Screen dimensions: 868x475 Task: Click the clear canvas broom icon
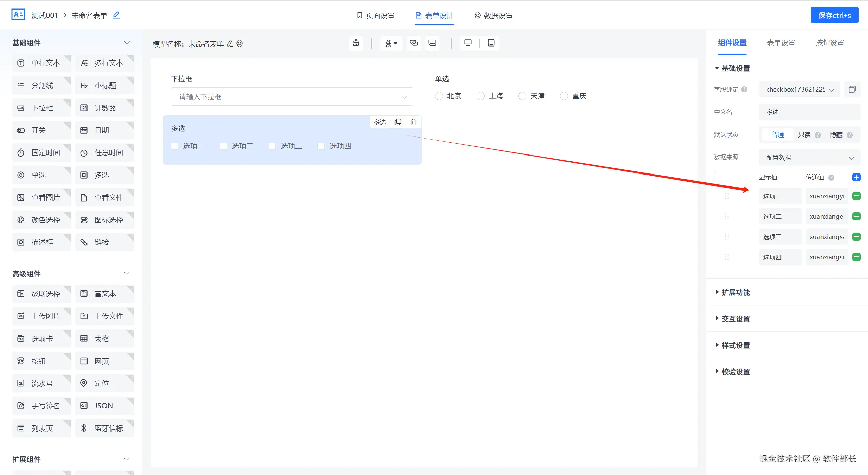point(356,43)
